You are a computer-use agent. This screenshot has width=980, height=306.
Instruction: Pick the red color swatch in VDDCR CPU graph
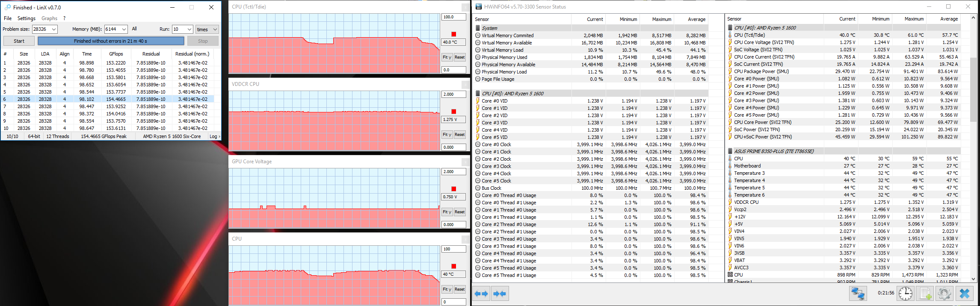[x=454, y=112]
